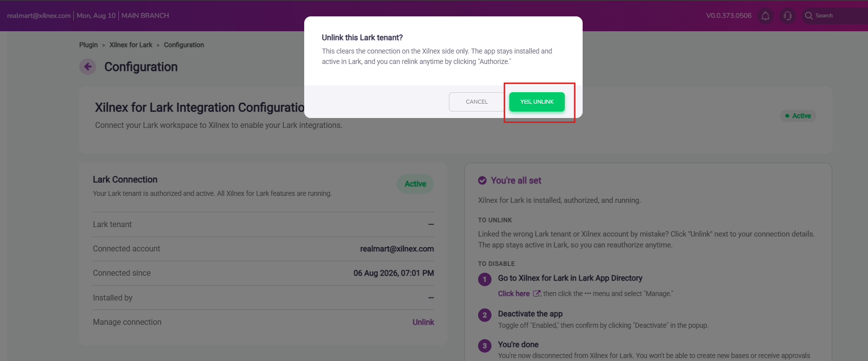Go back using the purple arrow icon
This screenshot has height=361, width=868.
click(x=88, y=66)
